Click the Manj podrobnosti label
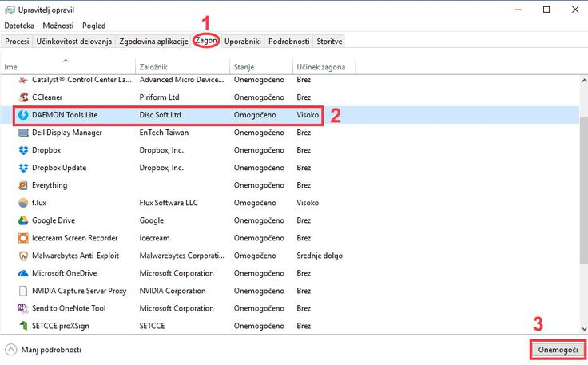Screen dimensions: 588x365 51,350
